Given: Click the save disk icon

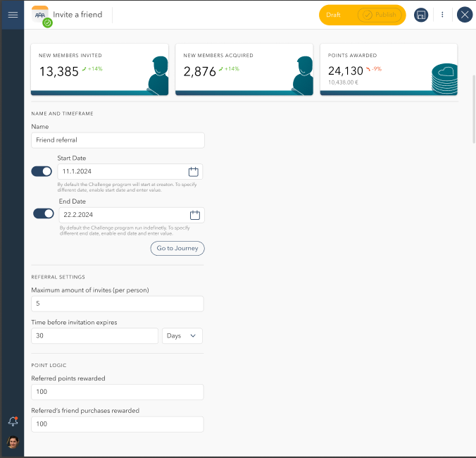Looking at the screenshot, I should tap(421, 15).
